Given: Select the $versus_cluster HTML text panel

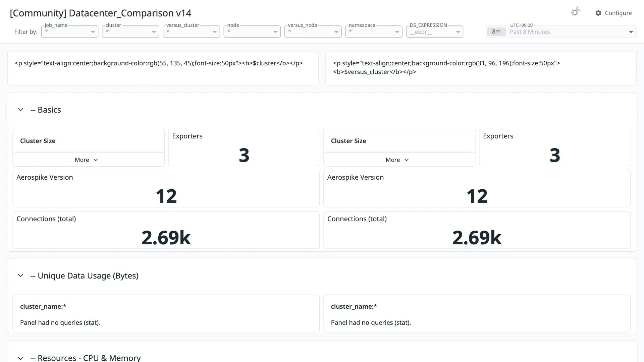Looking at the screenshot, I should pos(481,68).
